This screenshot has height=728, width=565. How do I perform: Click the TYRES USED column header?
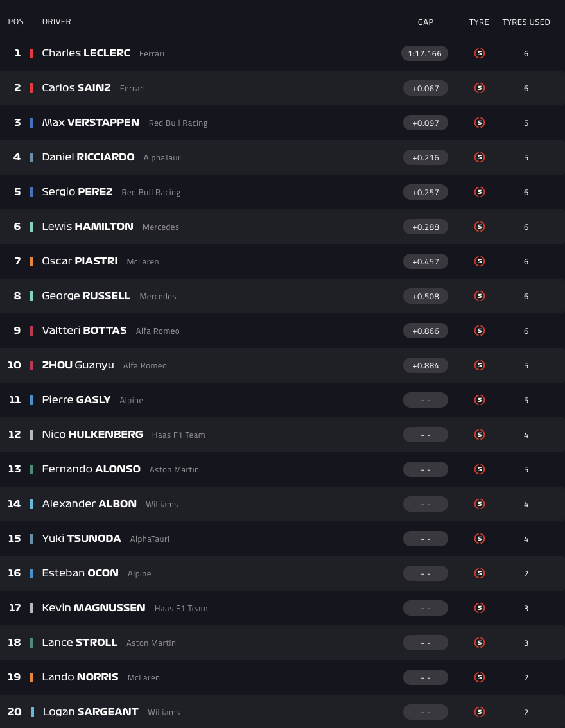point(526,22)
